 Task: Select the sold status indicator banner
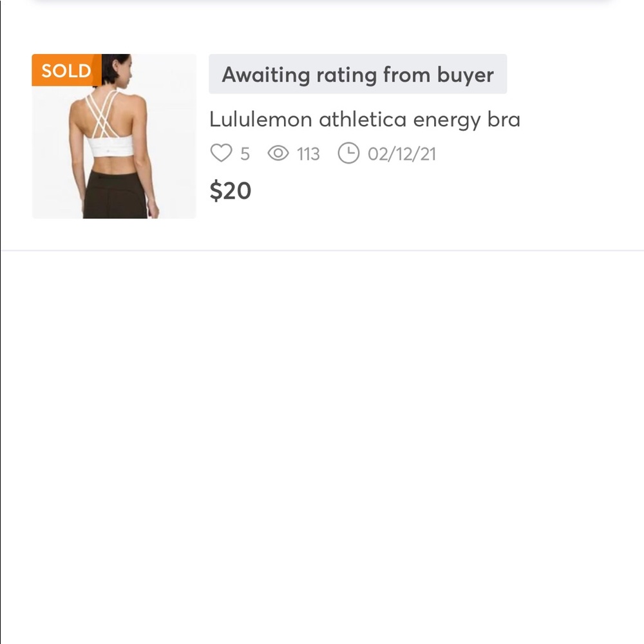(x=63, y=71)
